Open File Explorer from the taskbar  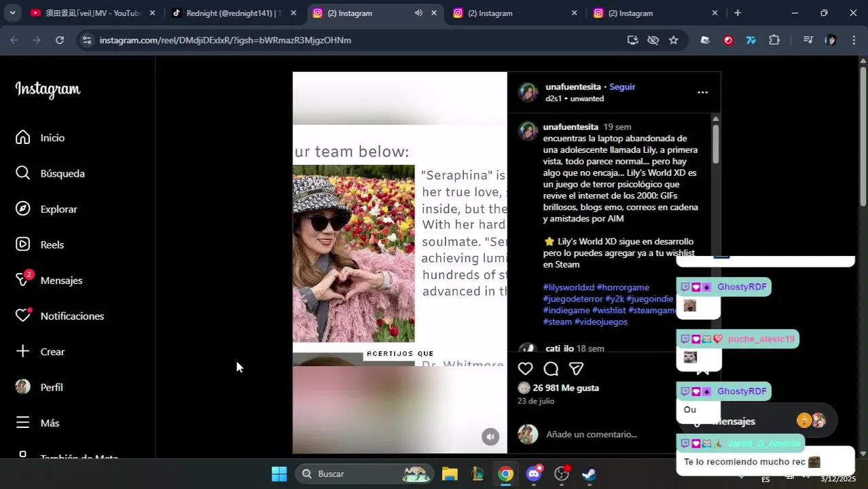point(450,473)
